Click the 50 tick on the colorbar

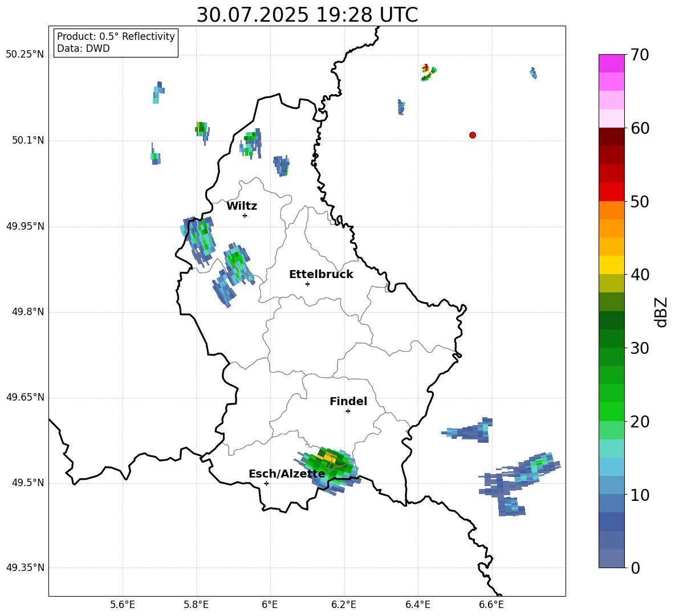[640, 201]
